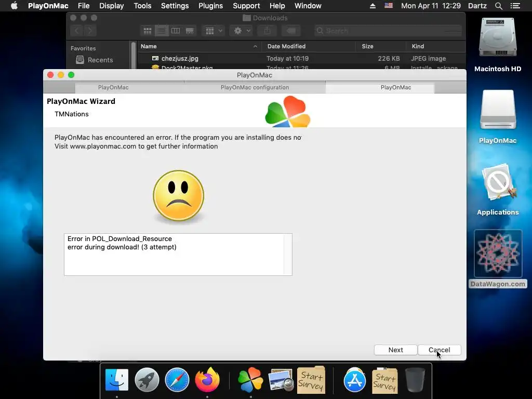Go back in the Downloads Finder window
532x399 pixels.
[x=77, y=31]
